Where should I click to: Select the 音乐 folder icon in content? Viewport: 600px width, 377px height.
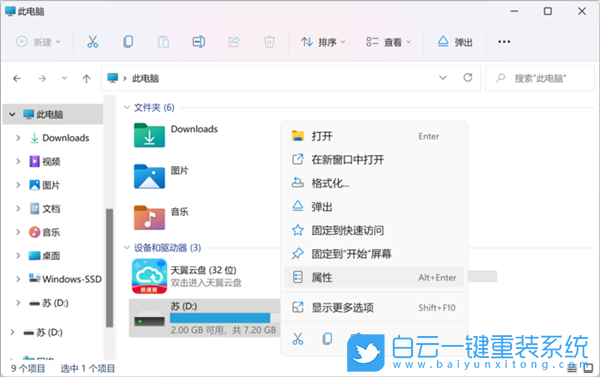click(149, 217)
